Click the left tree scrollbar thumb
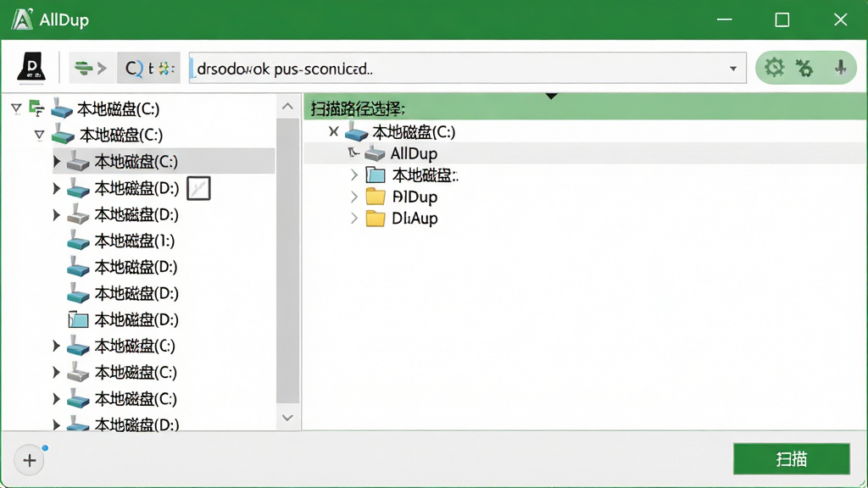 [287, 261]
